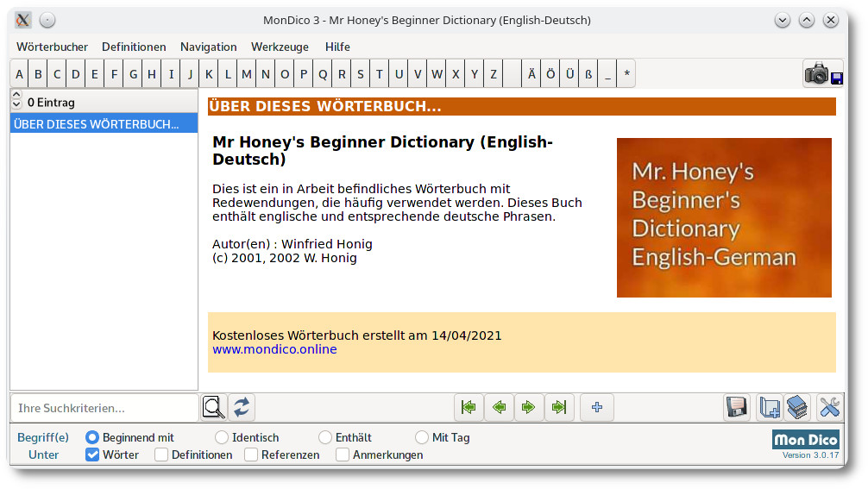Go to first entry arrow button

[469, 408]
